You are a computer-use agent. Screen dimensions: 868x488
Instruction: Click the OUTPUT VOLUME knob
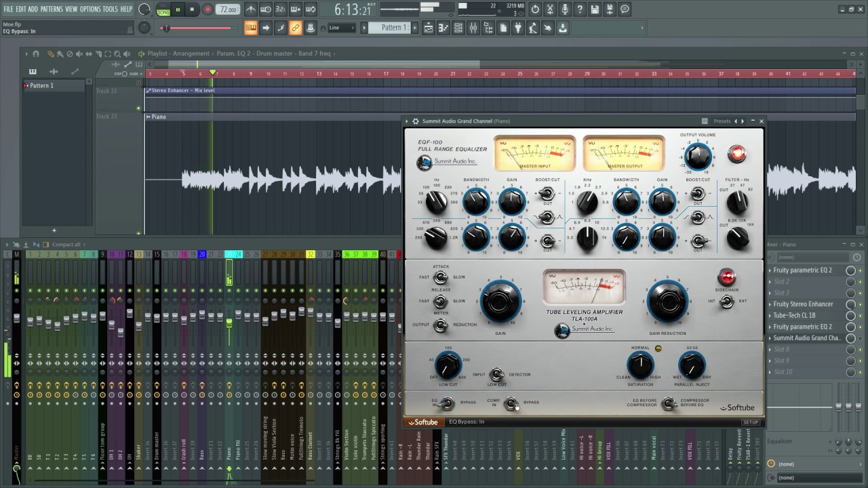698,157
